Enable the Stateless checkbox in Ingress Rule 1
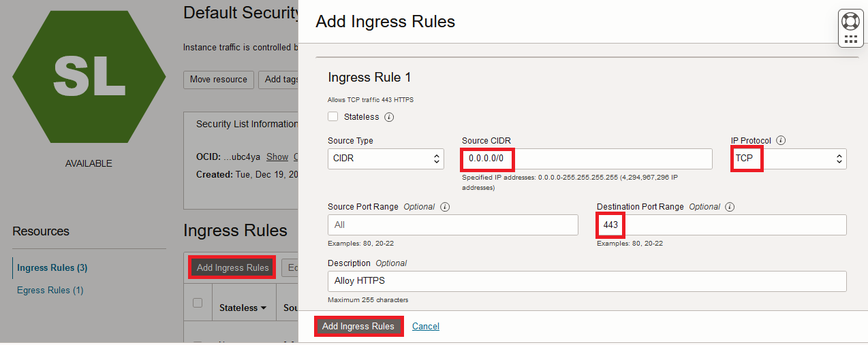The height and width of the screenshot is (345, 868). [333, 116]
